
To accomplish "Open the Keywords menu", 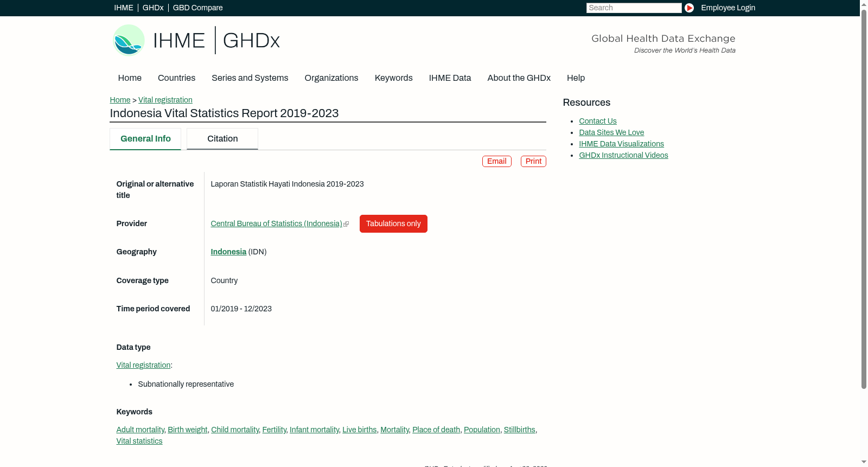I will click(x=394, y=78).
